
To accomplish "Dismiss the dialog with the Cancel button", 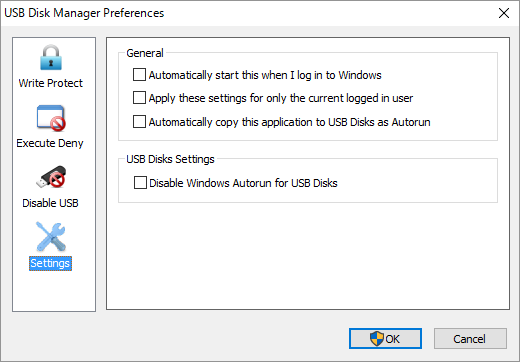I will point(470,339).
